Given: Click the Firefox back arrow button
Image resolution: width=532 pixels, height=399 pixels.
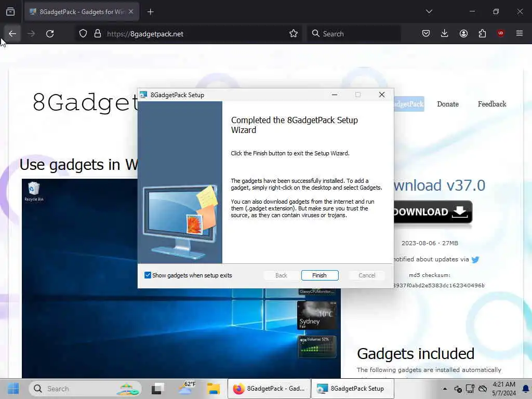Looking at the screenshot, I should pyautogui.click(x=12, y=34).
